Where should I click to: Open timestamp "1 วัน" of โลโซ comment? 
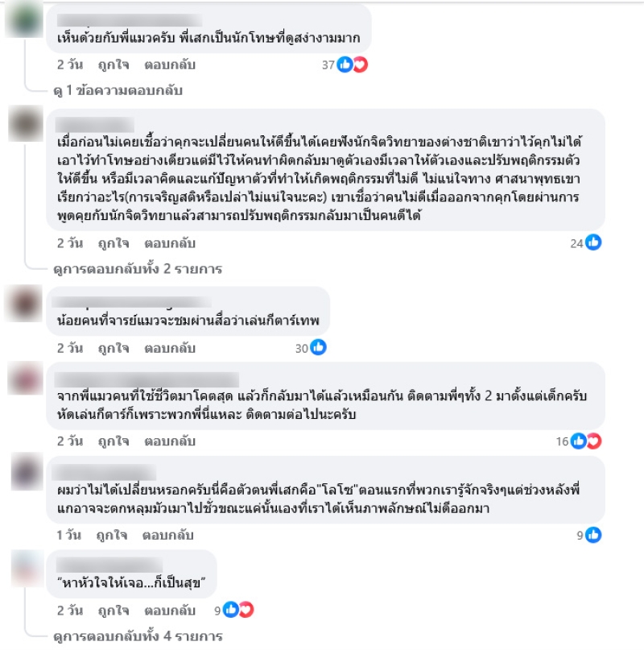click(x=68, y=535)
